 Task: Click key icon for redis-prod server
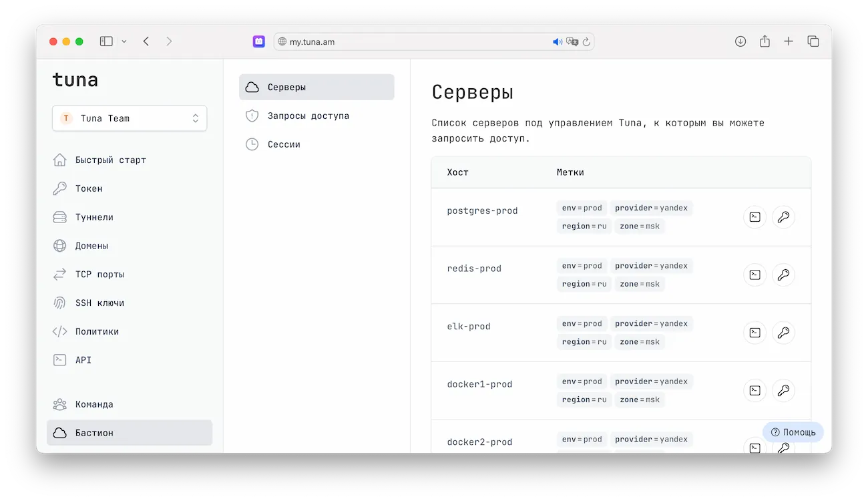[783, 275]
